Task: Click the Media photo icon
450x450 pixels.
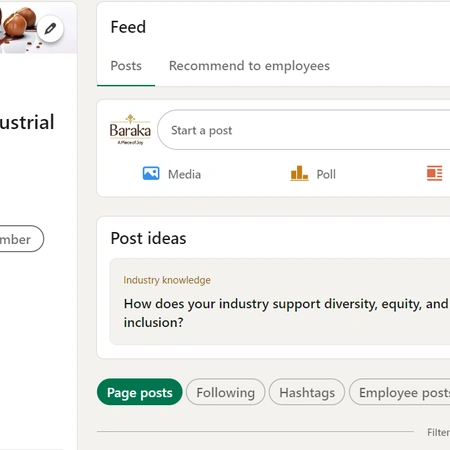Action: (151, 173)
